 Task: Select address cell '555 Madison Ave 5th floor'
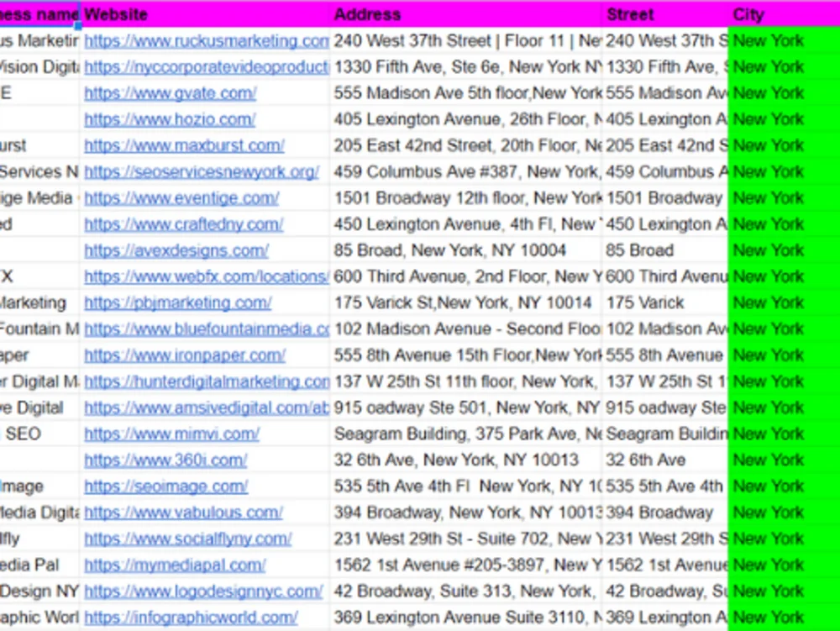[x=466, y=93]
